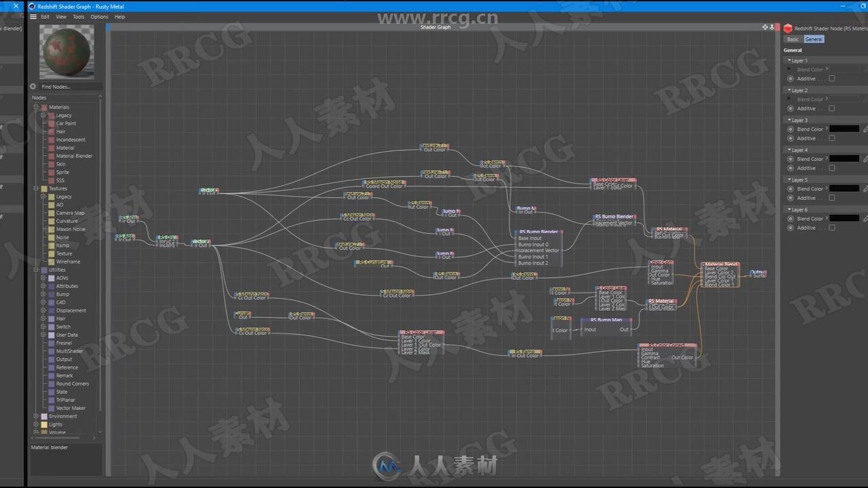Screen dimensions: 868x488
Task: Collapse the Utilities tree group
Action: [36, 270]
